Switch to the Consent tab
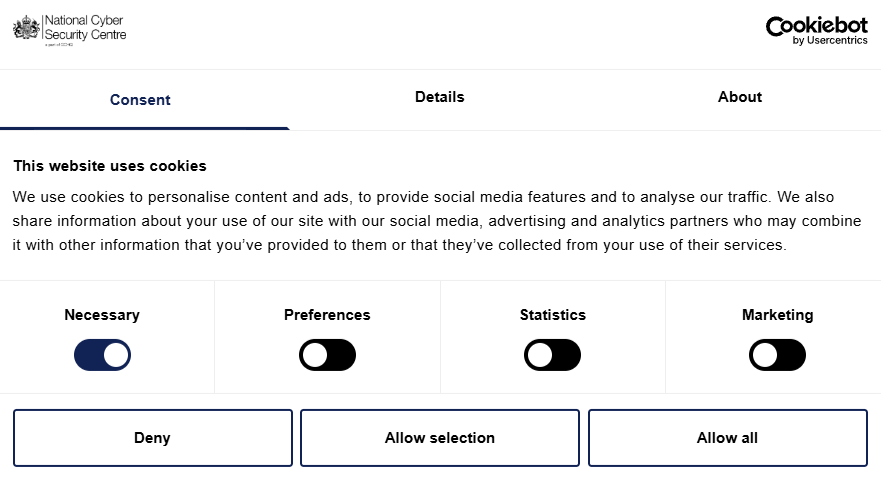This screenshot has height=485, width=881. (140, 100)
